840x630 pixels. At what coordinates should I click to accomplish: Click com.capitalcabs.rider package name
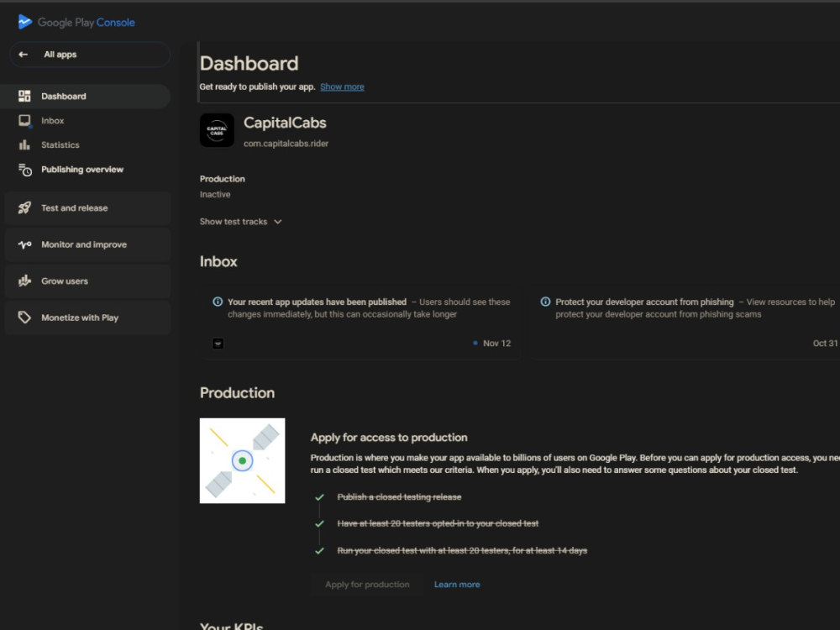pyautogui.click(x=286, y=144)
